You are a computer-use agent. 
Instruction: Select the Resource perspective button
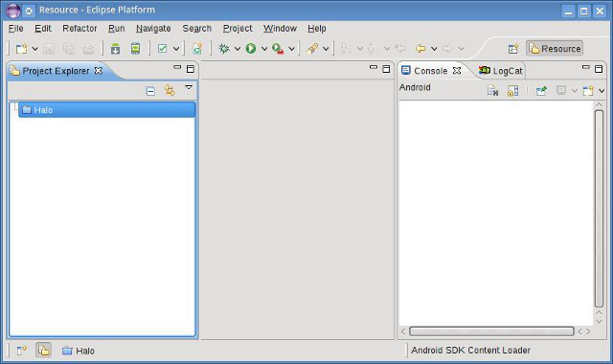pos(555,49)
